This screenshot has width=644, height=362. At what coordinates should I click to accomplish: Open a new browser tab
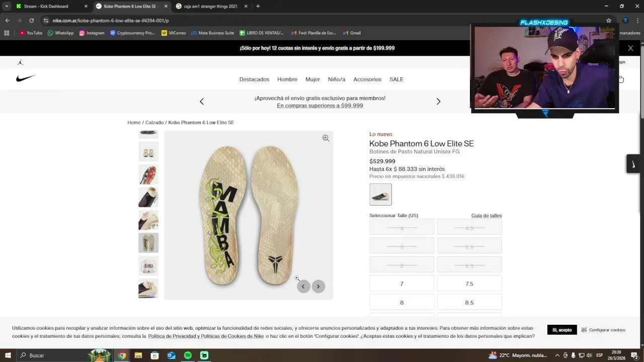258,6
